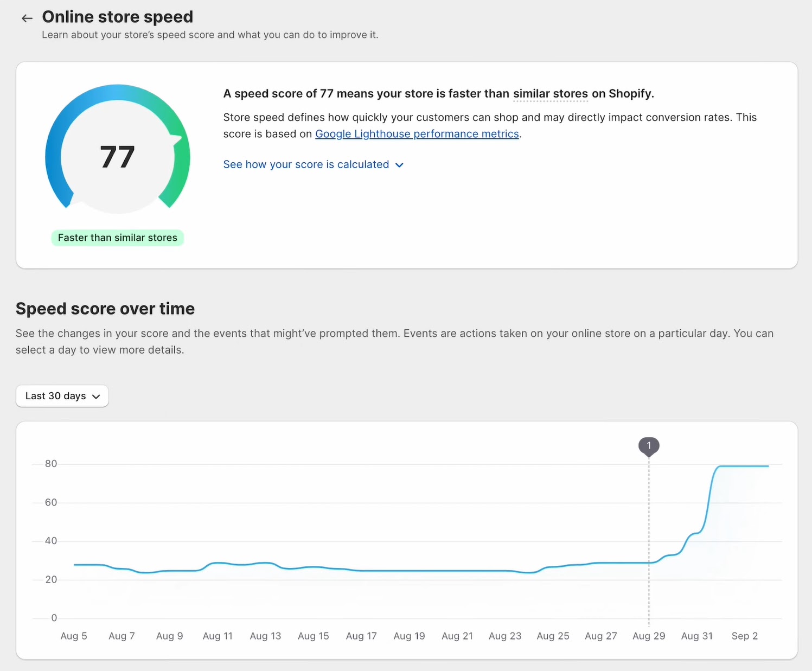Click the Sep 2 date label
This screenshot has width=812, height=671.
[x=744, y=636]
